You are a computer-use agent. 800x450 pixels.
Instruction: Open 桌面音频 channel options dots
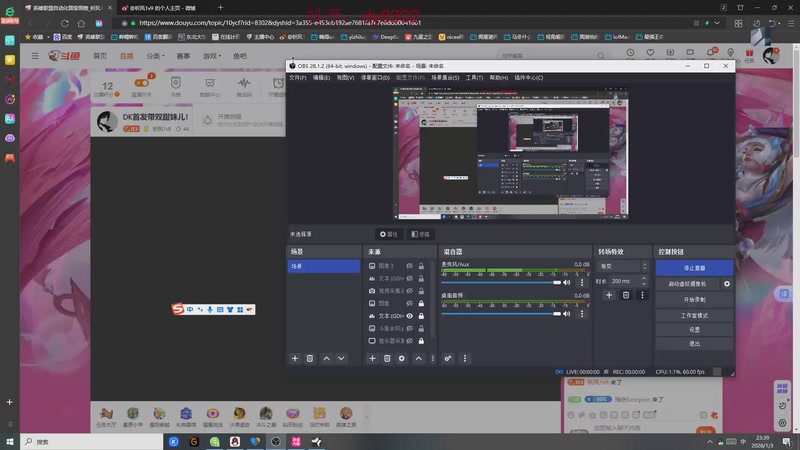[x=582, y=314]
